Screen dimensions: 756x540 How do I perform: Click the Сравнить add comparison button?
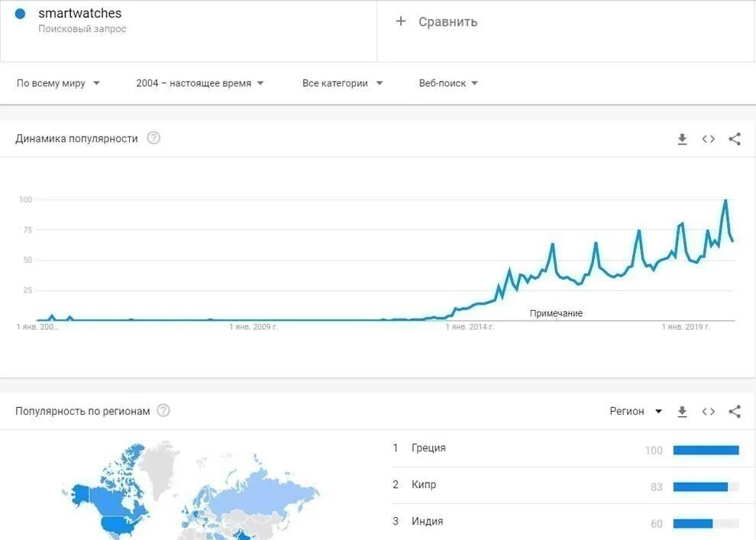(436, 21)
